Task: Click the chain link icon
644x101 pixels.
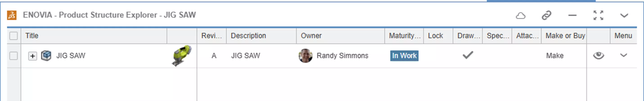Action: tap(547, 15)
